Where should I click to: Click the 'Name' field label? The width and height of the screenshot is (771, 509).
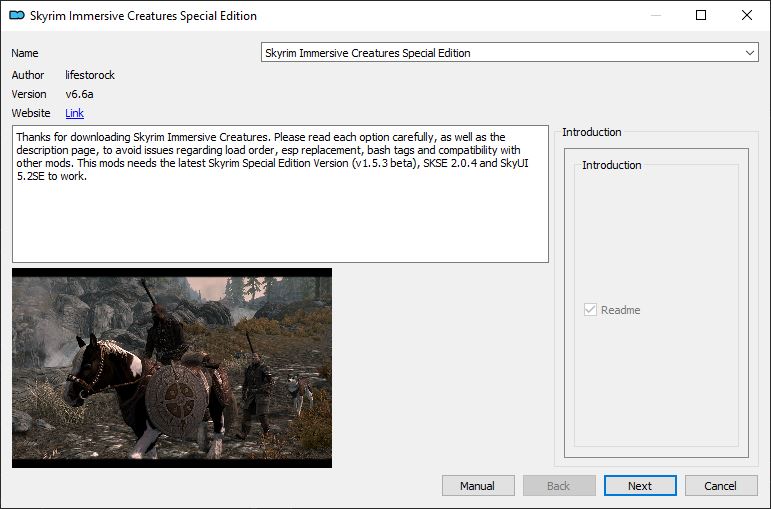[25, 53]
